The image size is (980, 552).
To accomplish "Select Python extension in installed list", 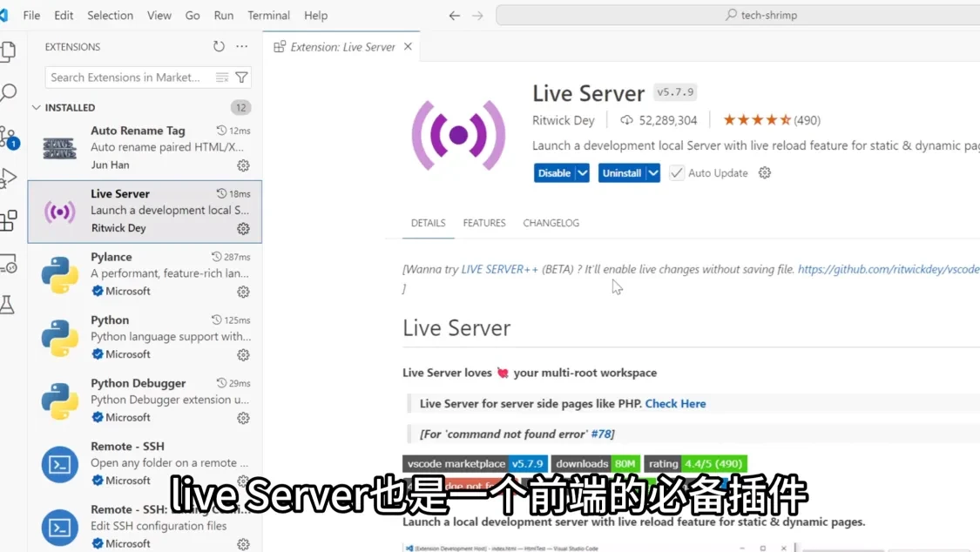I will (x=145, y=338).
